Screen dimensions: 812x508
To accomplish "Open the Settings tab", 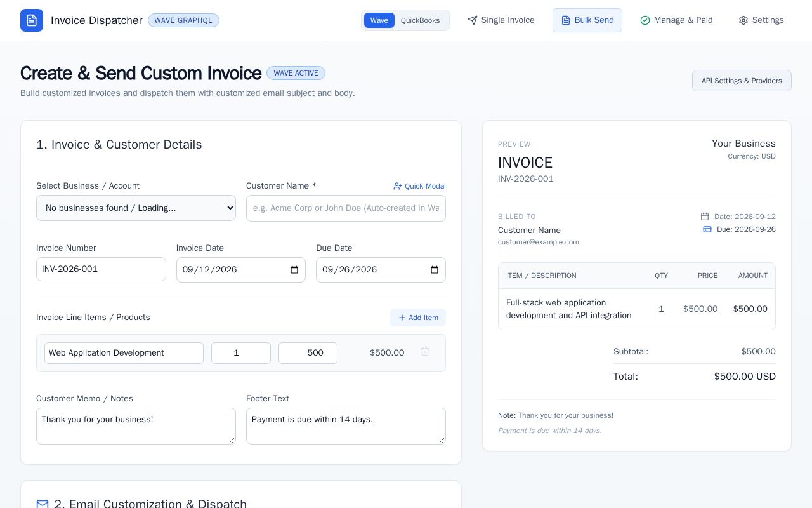I will click(x=761, y=20).
